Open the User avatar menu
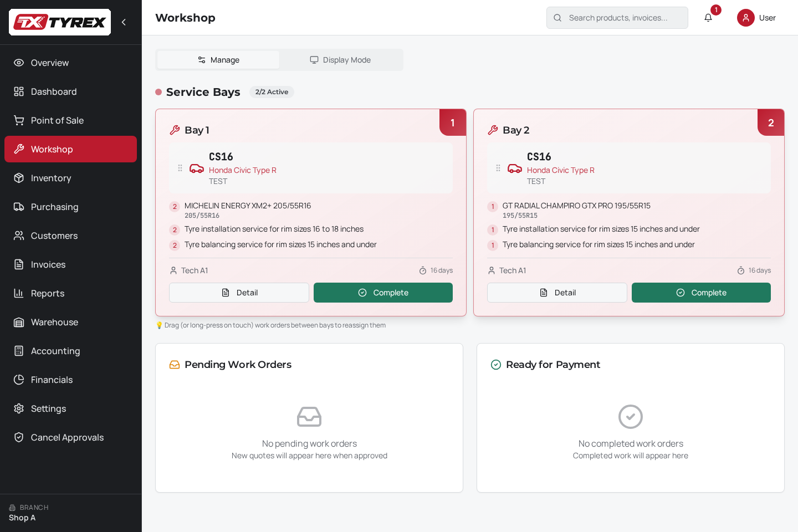The height and width of the screenshot is (532, 798). [x=756, y=18]
